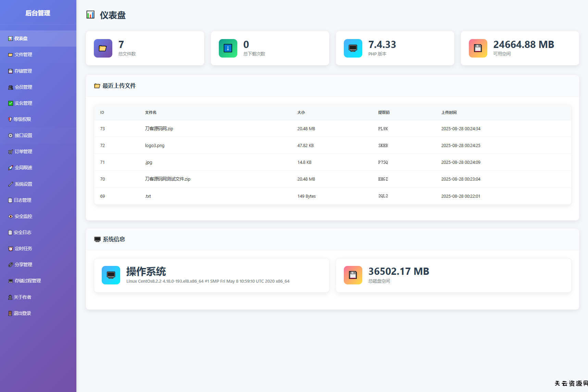Image resolution: width=588 pixels, height=392 pixels.
Task: Select 实名管理 in the sidebar
Action: coord(23,103)
